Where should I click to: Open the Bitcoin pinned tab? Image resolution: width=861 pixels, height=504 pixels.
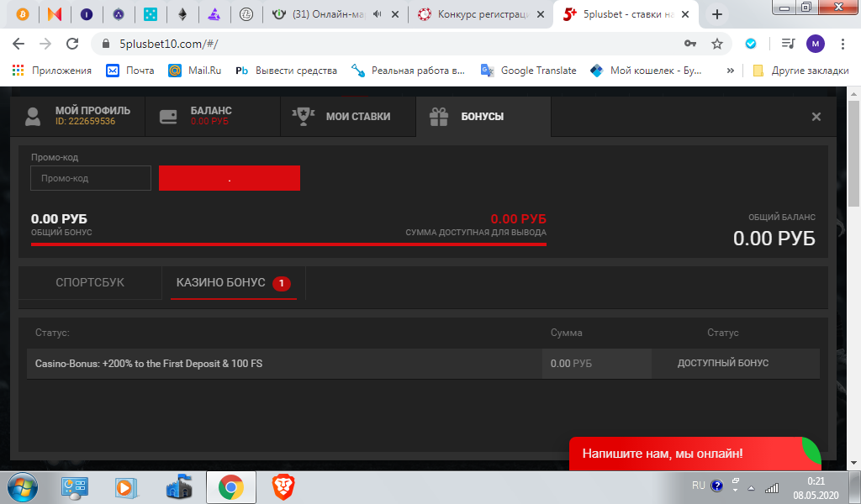click(23, 14)
